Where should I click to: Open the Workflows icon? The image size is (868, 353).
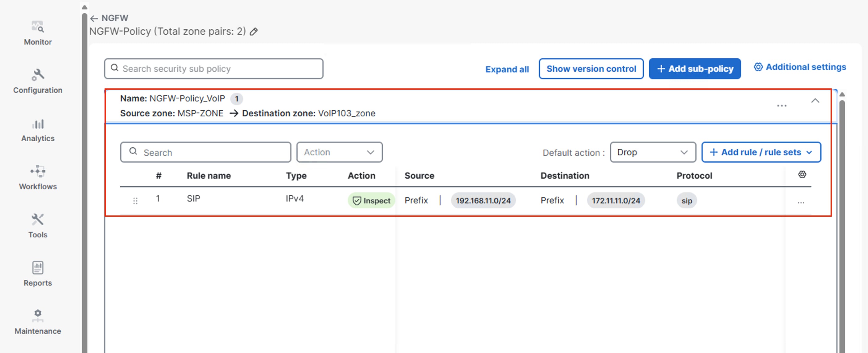pos(38,171)
